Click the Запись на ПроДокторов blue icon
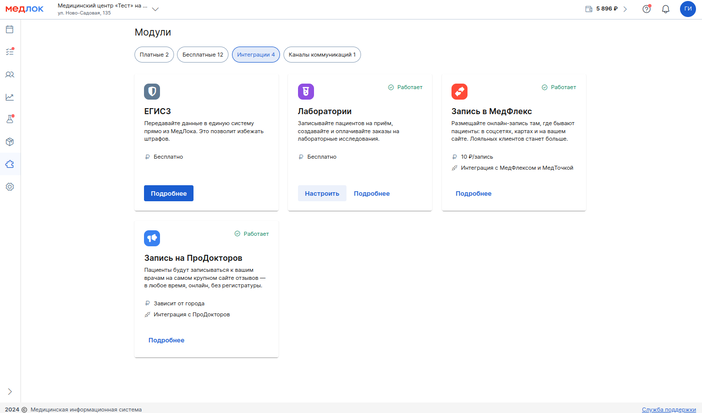 [152, 238]
